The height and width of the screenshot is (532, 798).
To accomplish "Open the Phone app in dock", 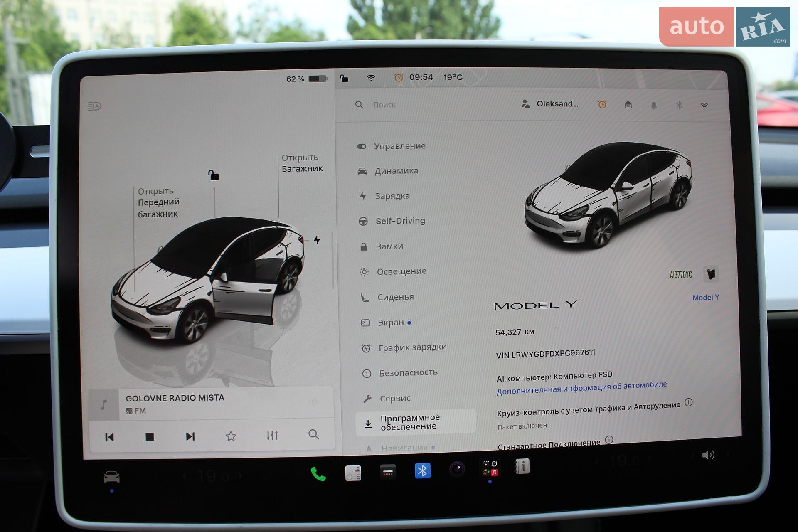I will click(x=318, y=473).
